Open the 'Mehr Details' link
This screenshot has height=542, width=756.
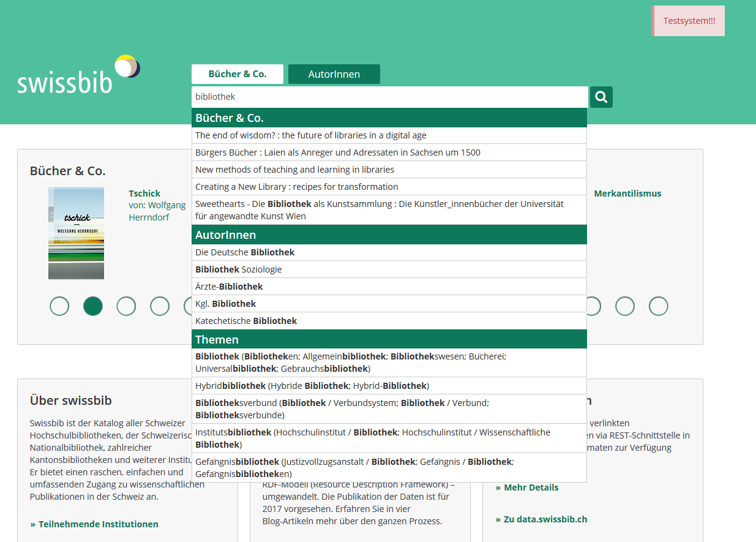pyautogui.click(x=531, y=487)
